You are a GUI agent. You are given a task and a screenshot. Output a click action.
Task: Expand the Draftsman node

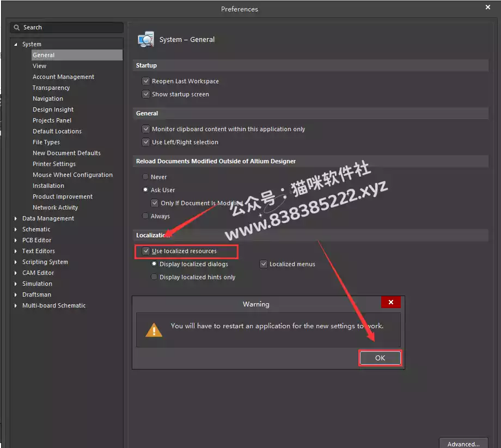(16, 294)
